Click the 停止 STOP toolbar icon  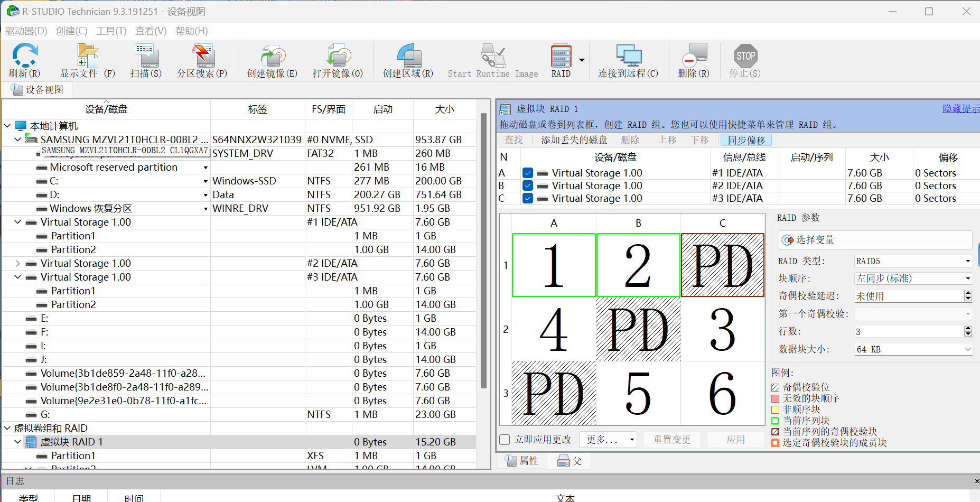tap(745, 55)
